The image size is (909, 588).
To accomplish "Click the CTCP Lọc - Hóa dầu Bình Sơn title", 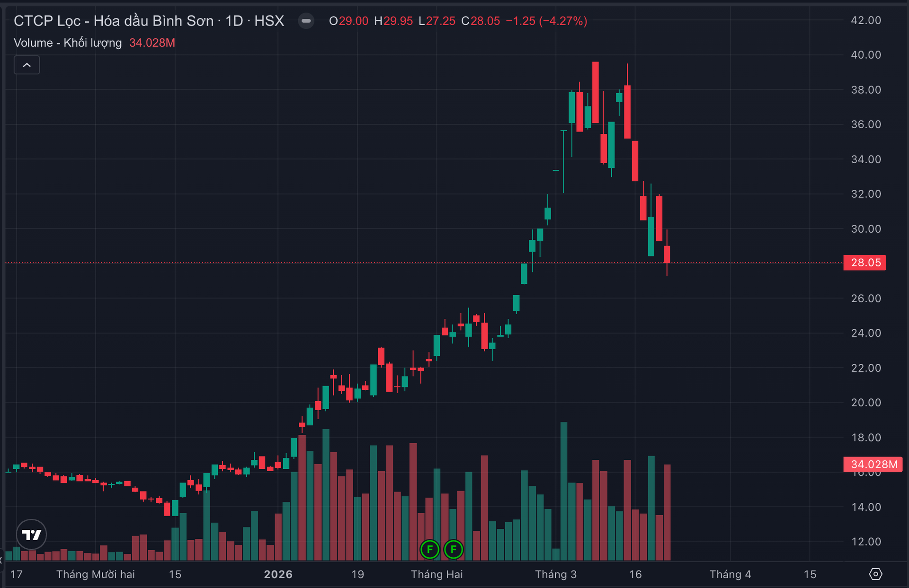I will [x=114, y=21].
